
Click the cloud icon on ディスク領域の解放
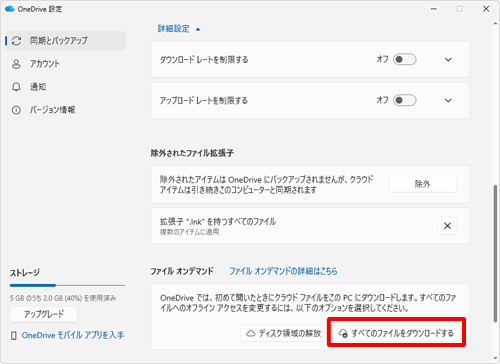[x=251, y=333]
